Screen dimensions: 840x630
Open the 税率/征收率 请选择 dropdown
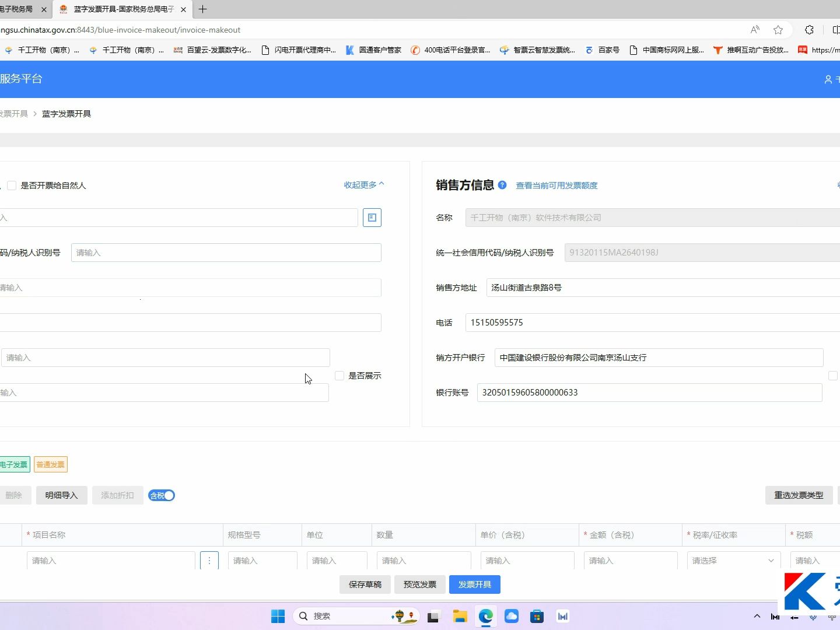point(733,561)
